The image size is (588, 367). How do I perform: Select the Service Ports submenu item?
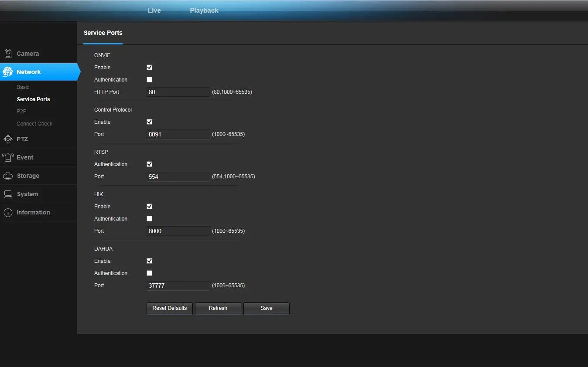(34, 99)
